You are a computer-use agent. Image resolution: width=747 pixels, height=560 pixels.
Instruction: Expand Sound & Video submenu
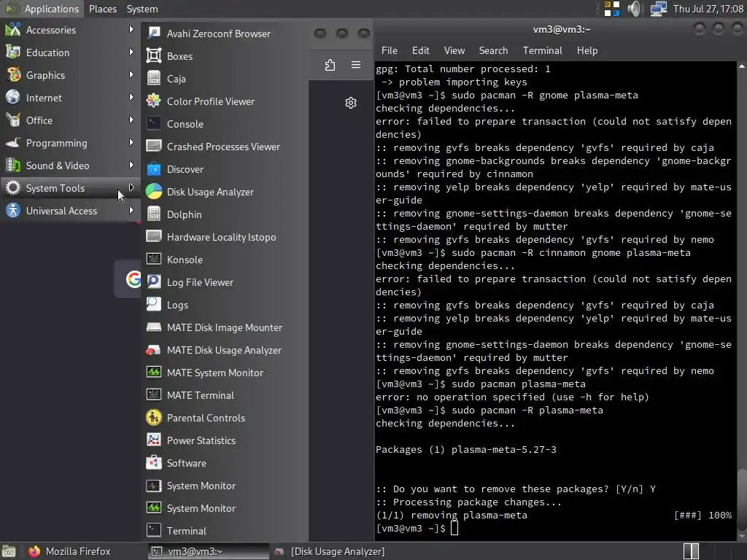tap(70, 166)
